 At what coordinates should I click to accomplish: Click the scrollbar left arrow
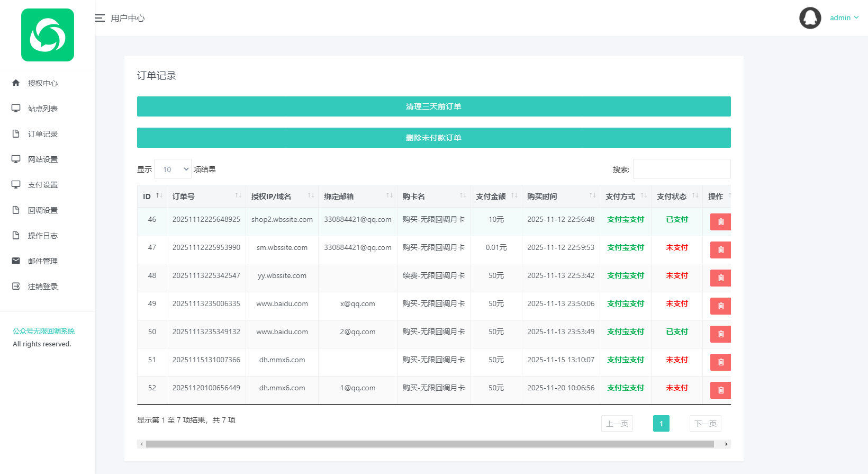(141, 444)
